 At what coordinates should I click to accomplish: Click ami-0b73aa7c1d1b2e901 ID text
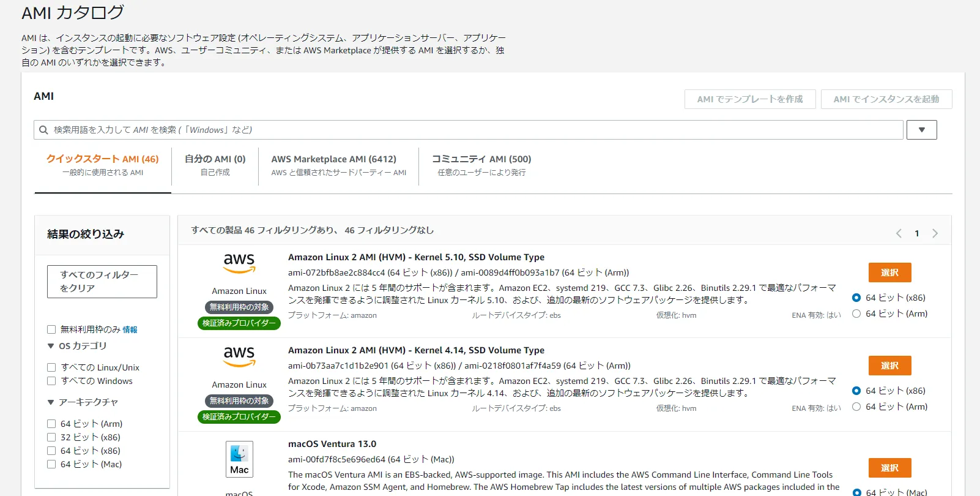click(338, 366)
